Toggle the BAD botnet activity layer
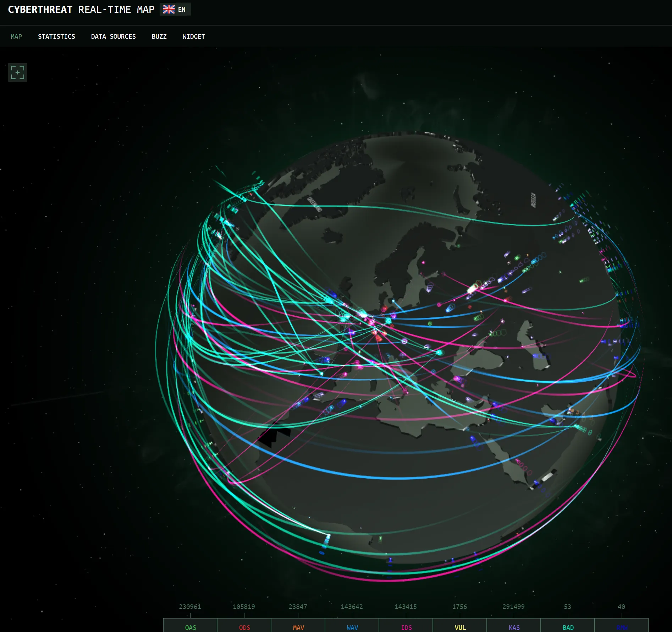Screen dimensions: 672x632 click(x=568, y=627)
